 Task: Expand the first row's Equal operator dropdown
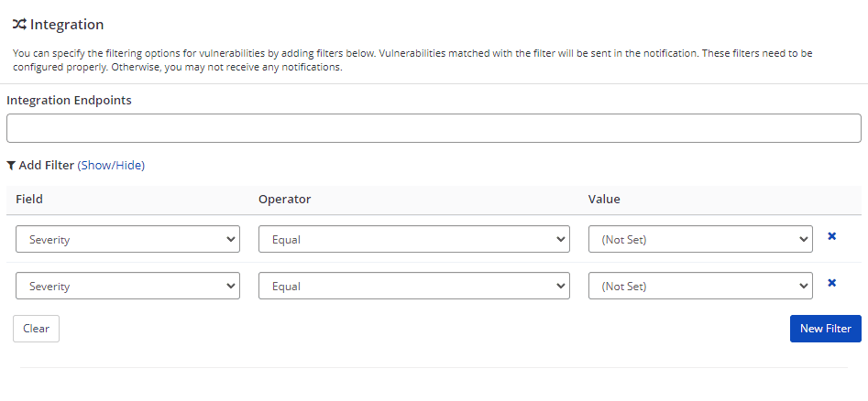pyautogui.click(x=413, y=239)
